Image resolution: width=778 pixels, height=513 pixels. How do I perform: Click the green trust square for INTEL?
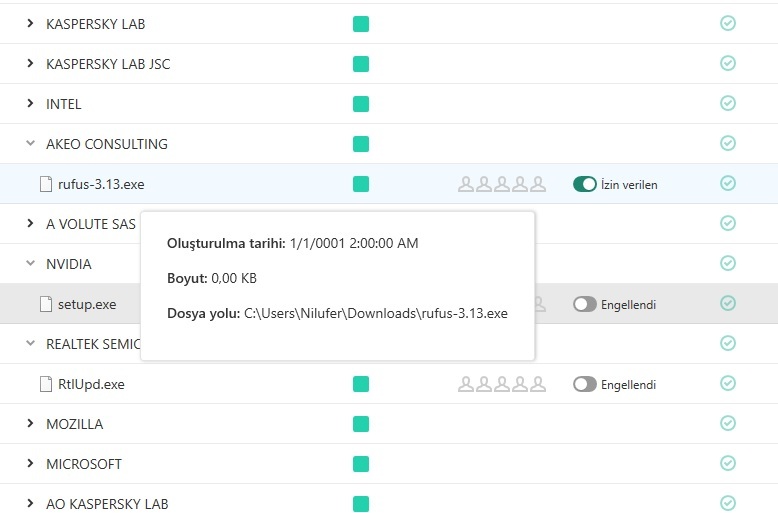(x=361, y=104)
